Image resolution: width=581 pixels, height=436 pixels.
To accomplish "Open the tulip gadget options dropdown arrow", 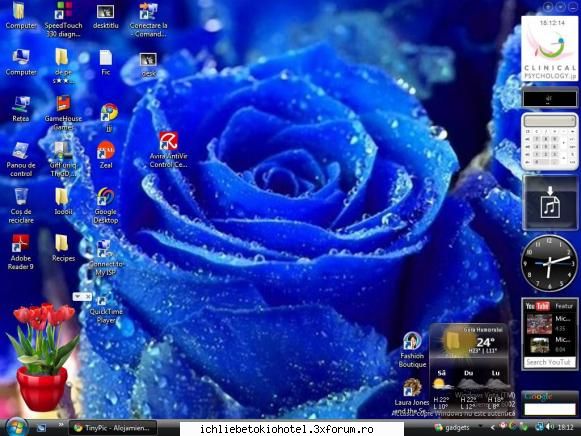I will (77, 296).
